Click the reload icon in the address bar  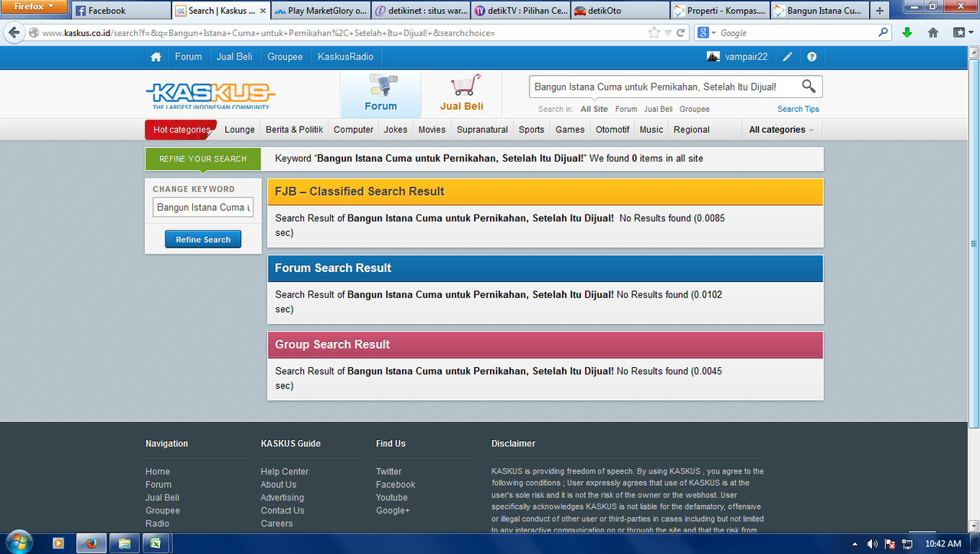click(681, 33)
